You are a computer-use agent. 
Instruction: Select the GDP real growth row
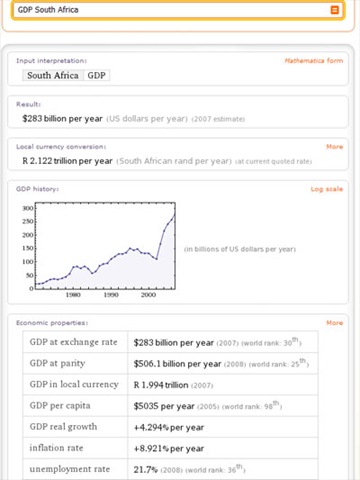pos(170,427)
